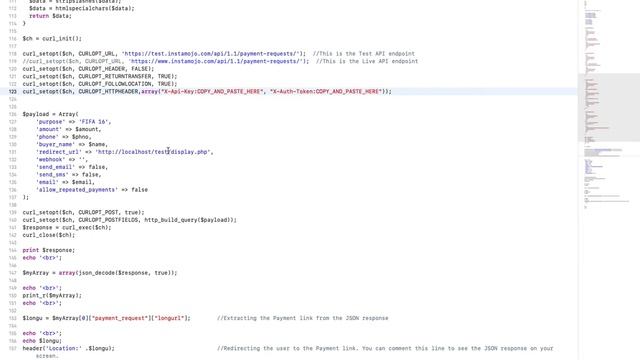Place cursor on CURLOPT_HEADER constant

click(x=102, y=69)
